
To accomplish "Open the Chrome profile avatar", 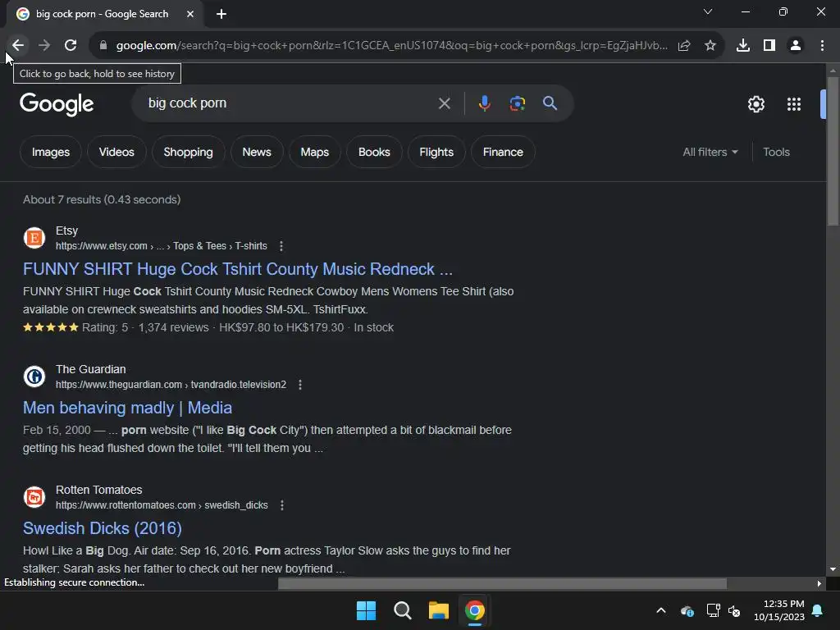I will 796,46.
